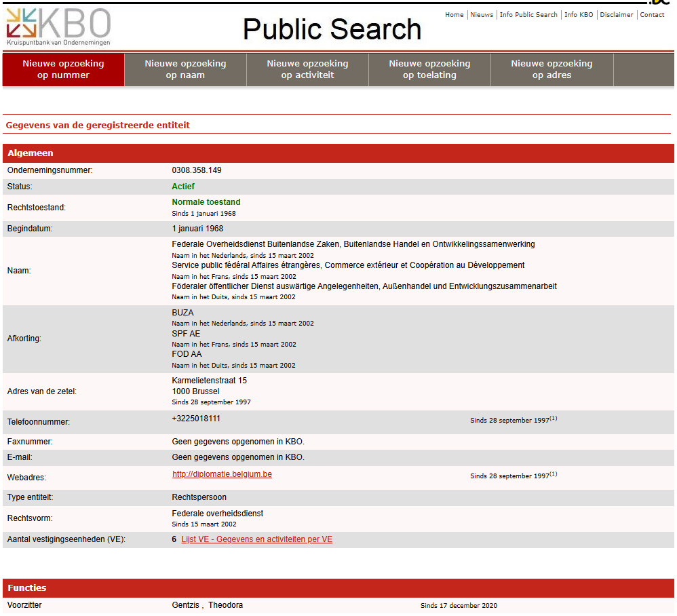Switch to Nieuwe opzoeking op naam
The width and height of the screenshot is (677, 616).
185,69
